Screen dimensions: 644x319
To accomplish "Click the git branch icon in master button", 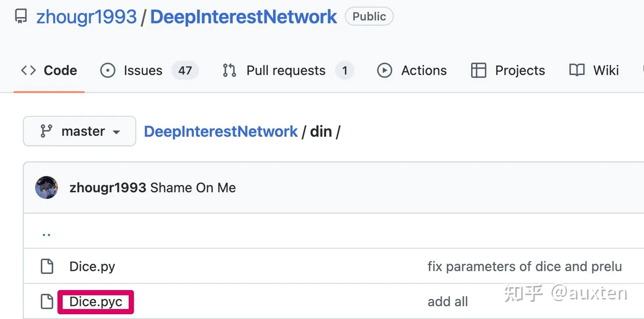I will coord(47,131).
